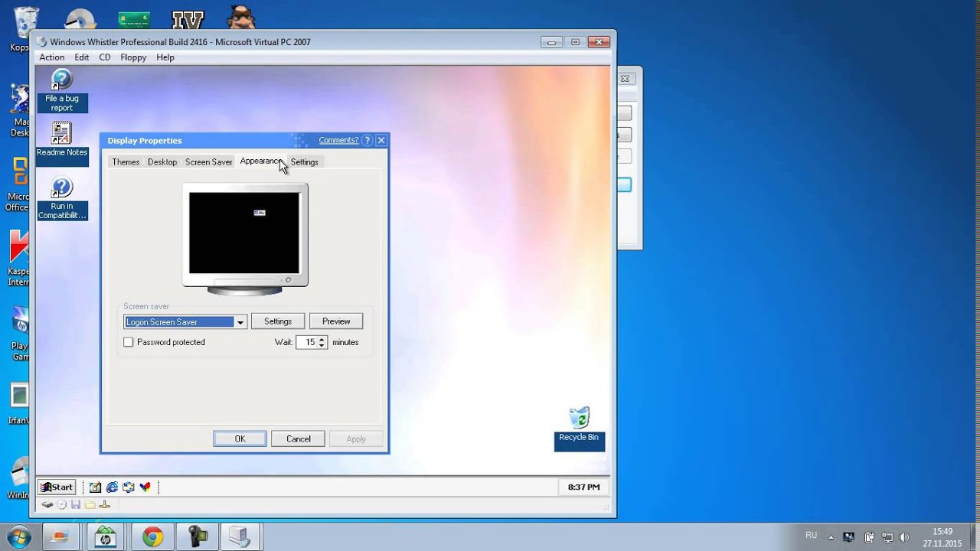Open the first pinned taskbar app
This screenshot has width=980, height=551.
[x=60, y=537]
